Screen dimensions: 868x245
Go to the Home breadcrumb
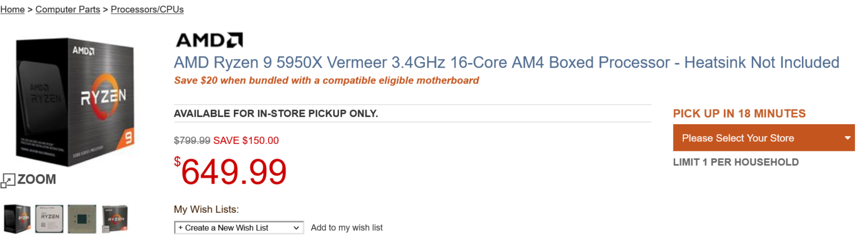click(x=12, y=10)
